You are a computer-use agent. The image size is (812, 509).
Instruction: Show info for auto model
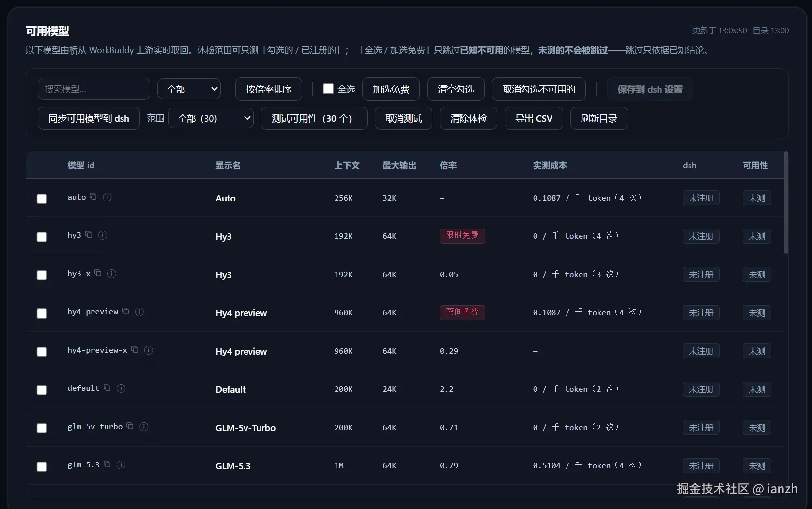point(107,197)
